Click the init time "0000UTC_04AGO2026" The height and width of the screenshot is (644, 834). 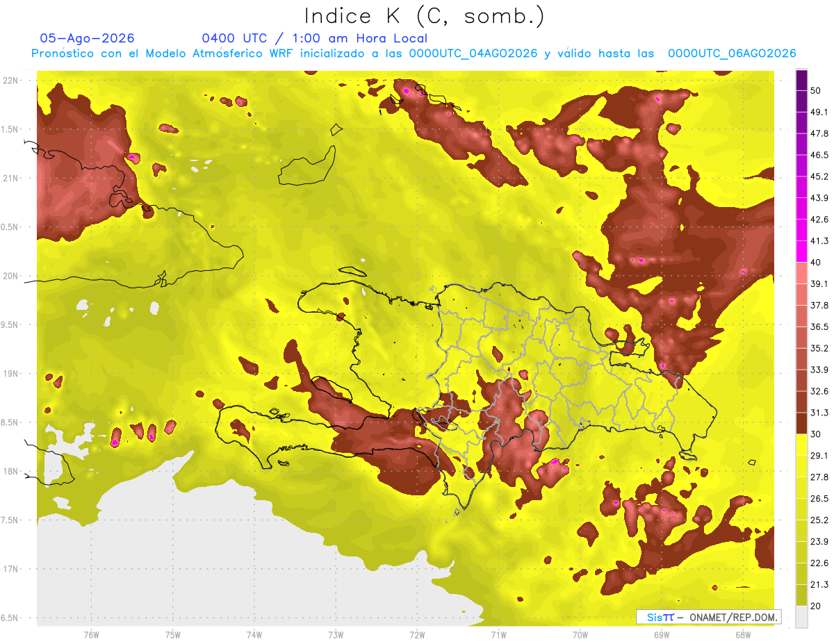(x=473, y=53)
